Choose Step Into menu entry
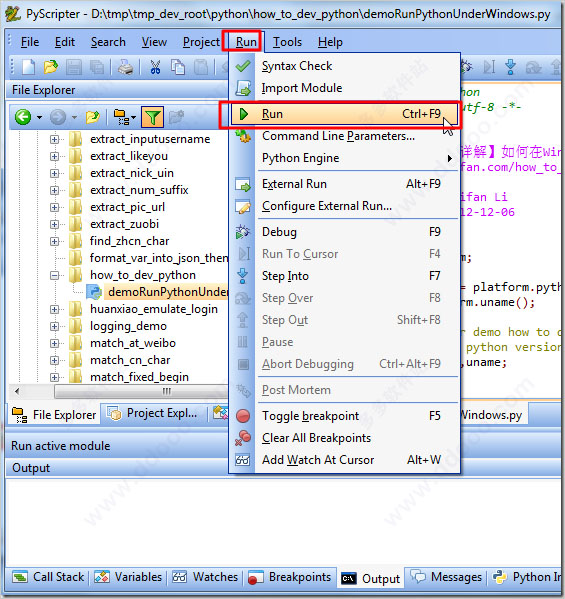 344,276
